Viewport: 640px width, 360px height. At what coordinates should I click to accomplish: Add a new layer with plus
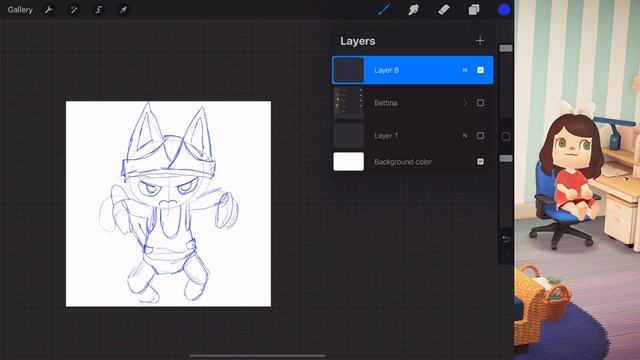click(480, 40)
